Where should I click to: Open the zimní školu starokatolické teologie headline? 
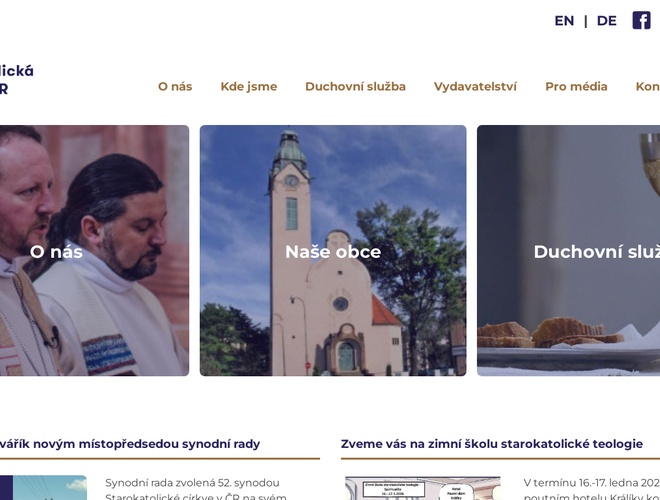pos(492,444)
